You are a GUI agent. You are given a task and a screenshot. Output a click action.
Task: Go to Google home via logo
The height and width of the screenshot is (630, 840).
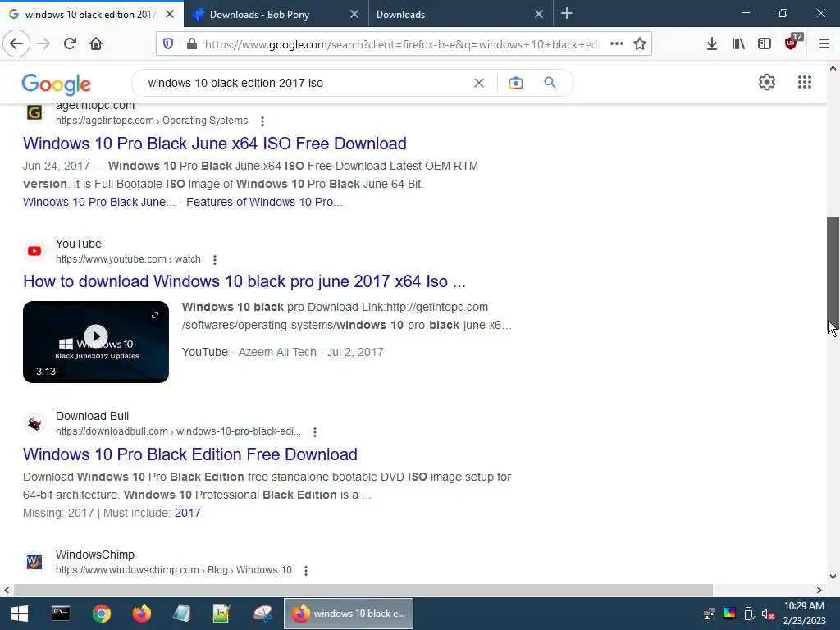click(x=57, y=84)
